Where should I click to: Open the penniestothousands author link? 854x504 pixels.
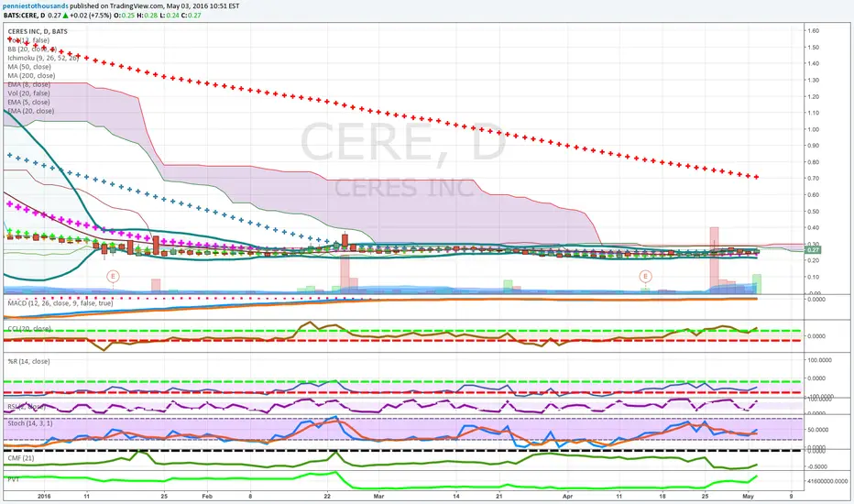click(x=36, y=6)
